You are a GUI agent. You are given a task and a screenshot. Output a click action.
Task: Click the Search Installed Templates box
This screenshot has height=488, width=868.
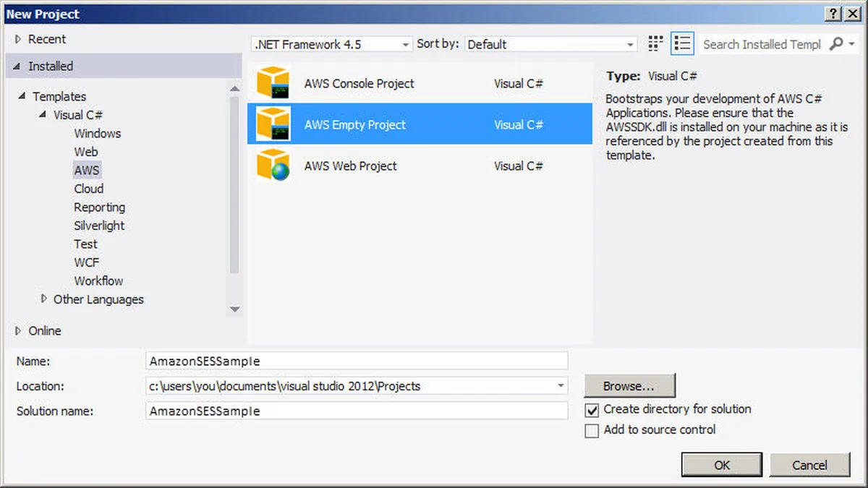[762, 44]
